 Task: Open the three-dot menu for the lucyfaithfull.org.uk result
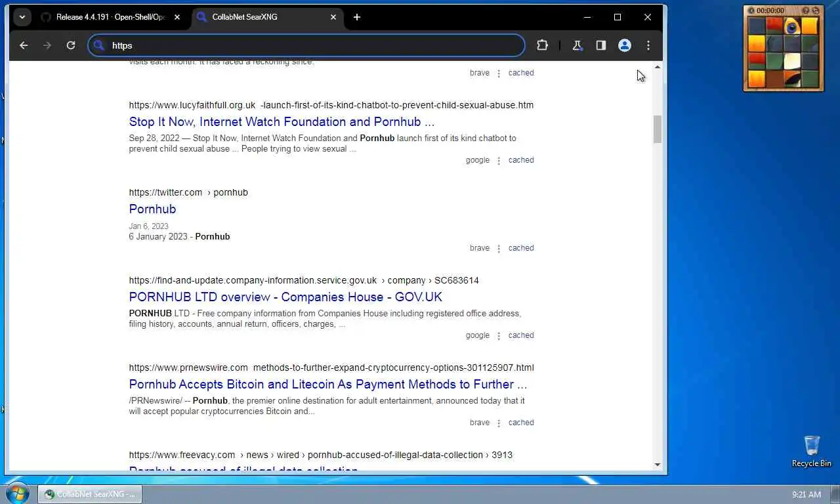pos(499,161)
